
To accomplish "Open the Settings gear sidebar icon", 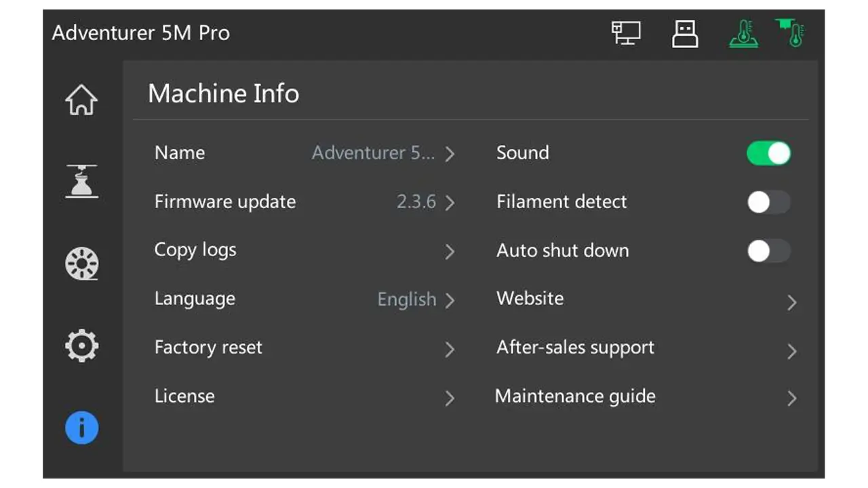I will tap(81, 346).
